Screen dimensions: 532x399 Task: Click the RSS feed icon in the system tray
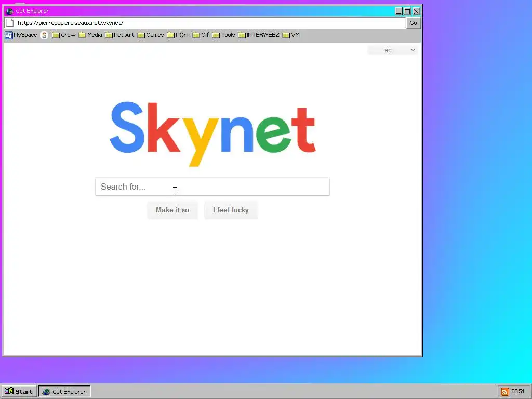(x=505, y=392)
